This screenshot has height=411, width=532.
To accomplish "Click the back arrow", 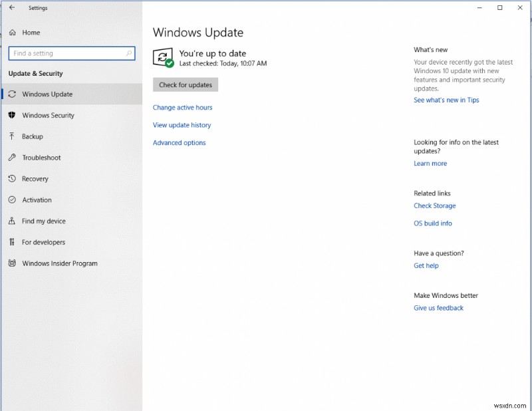I will pyautogui.click(x=11, y=7).
